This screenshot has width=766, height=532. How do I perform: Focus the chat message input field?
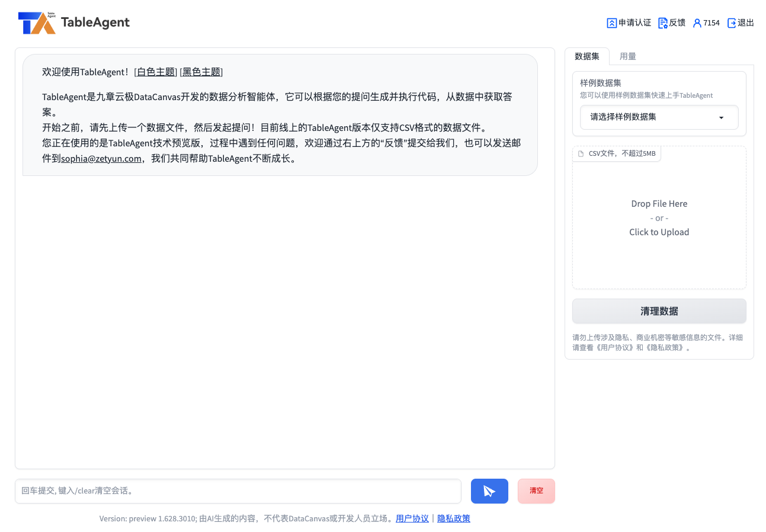[x=238, y=491]
